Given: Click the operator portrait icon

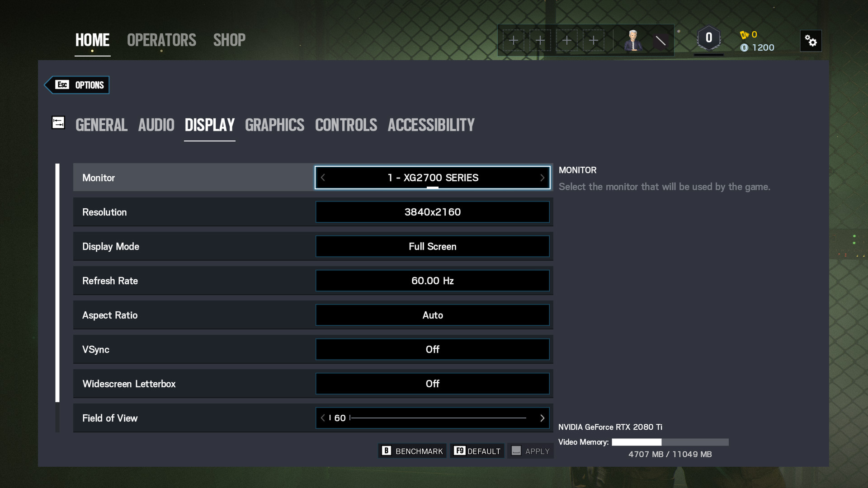Looking at the screenshot, I should [x=633, y=40].
